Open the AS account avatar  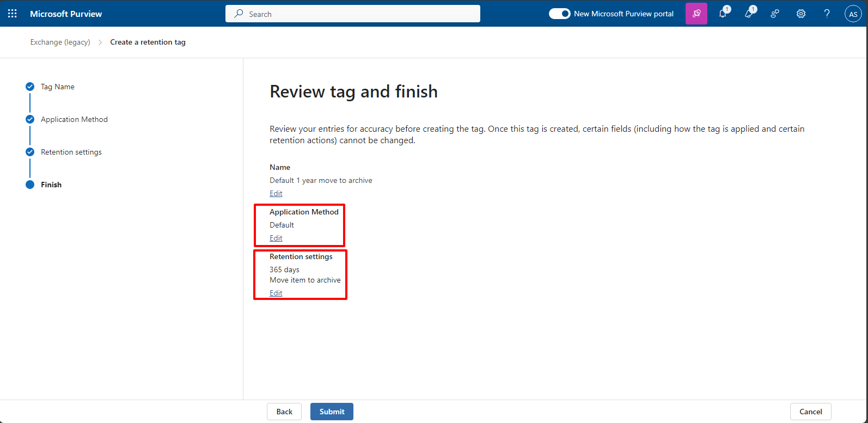point(853,14)
